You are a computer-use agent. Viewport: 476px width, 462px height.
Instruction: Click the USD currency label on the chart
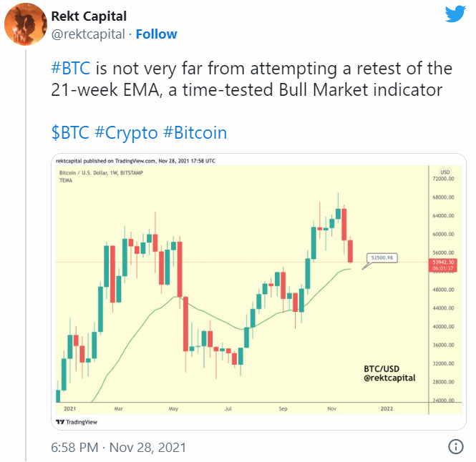pyautogui.click(x=445, y=173)
